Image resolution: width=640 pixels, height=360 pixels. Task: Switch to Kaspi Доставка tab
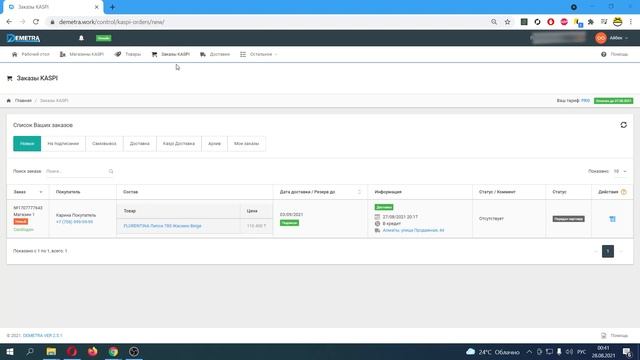click(179, 144)
